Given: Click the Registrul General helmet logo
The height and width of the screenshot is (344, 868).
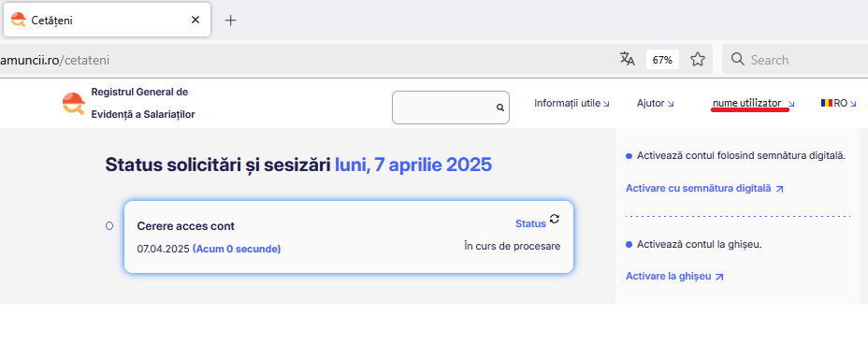Looking at the screenshot, I should click(x=74, y=104).
